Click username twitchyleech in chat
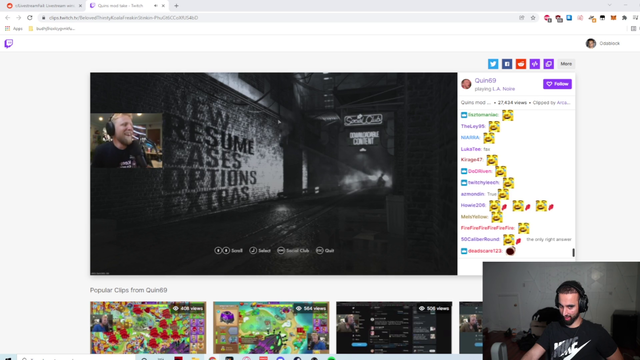This screenshot has width=640, height=360. [484, 182]
